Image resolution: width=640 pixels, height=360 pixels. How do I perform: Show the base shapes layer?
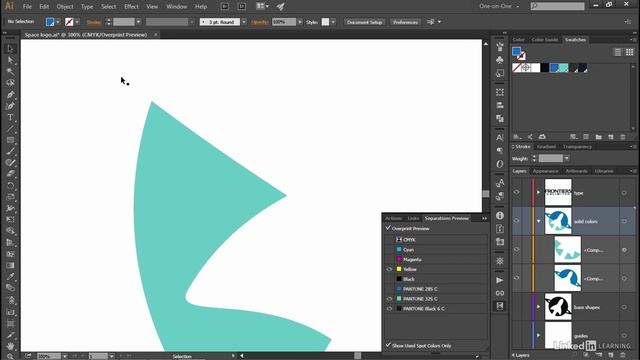pyautogui.click(x=516, y=307)
